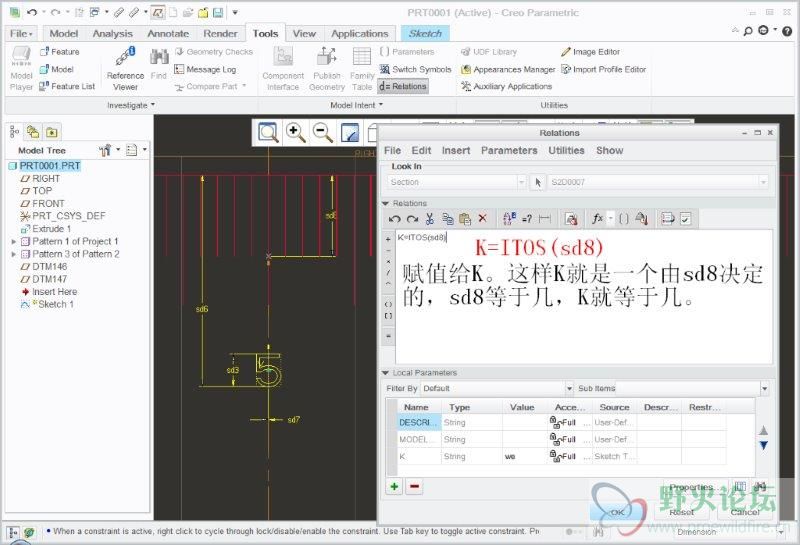Switch to the Model ribbon tab
The height and width of the screenshot is (545, 800).
[64, 34]
